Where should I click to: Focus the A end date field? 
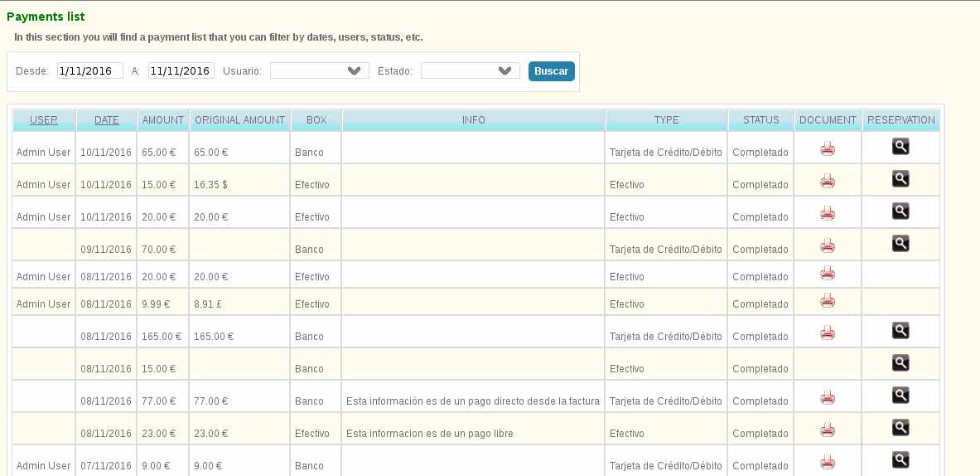pos(181,70)
